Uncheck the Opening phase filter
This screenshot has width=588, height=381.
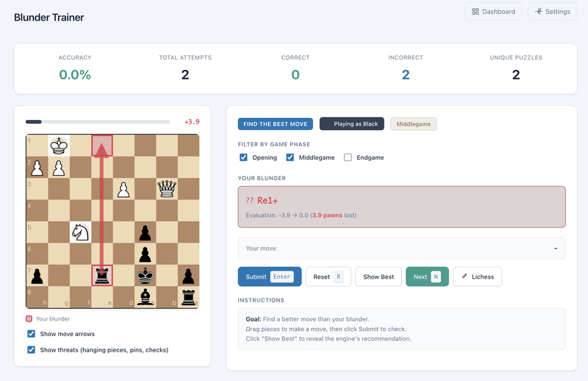tap(244, 157)
